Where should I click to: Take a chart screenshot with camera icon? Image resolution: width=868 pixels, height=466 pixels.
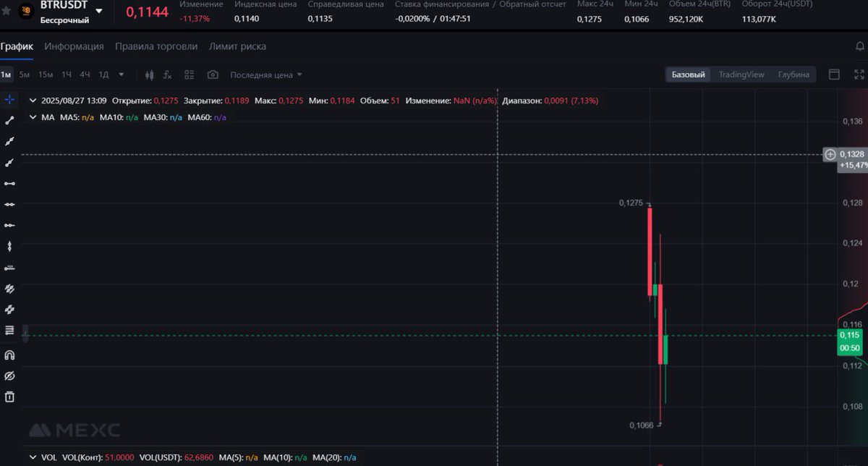click(212, 74)
